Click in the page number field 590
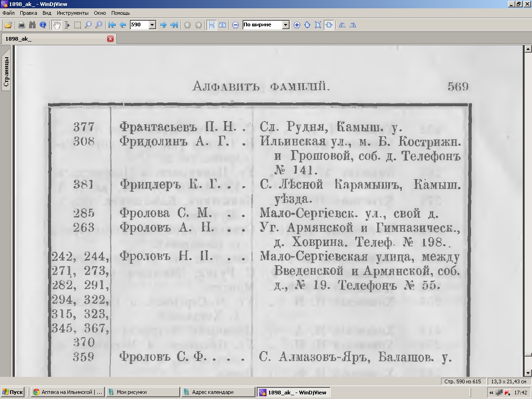Screen dimensions: 532x399 139,25
